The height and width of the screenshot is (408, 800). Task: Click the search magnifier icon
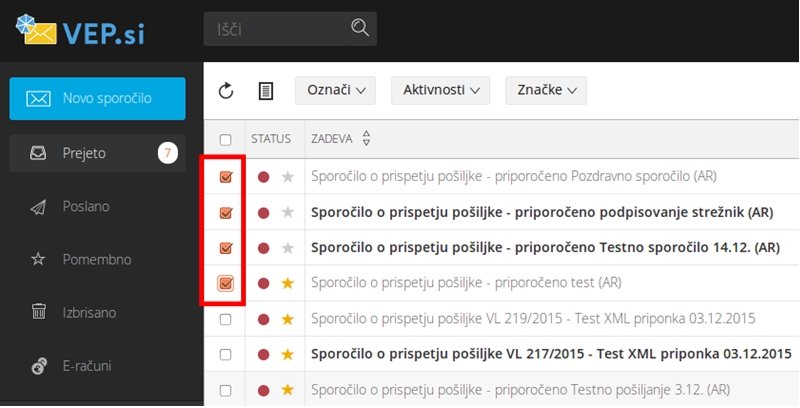point(360,28)
